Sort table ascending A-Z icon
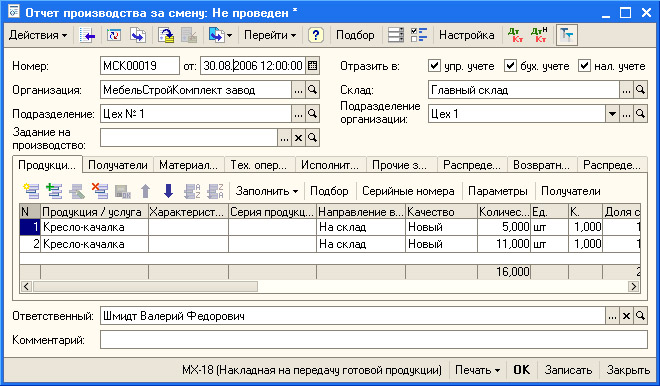 (192, 191)
